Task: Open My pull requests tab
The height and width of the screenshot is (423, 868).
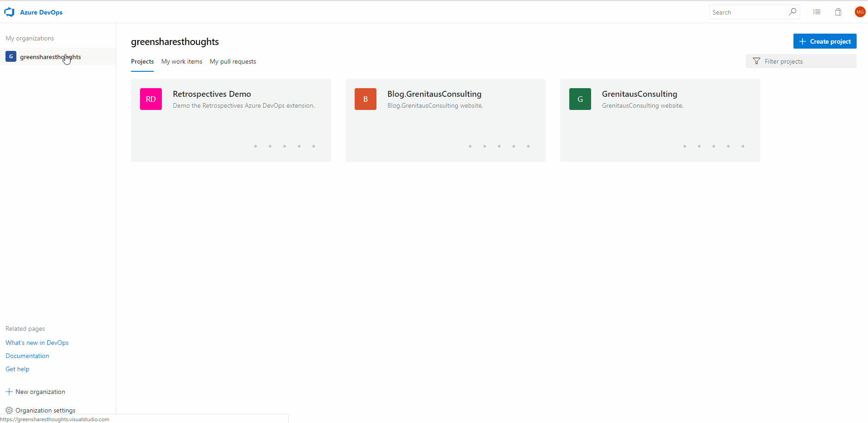Action: click(233, 62)
